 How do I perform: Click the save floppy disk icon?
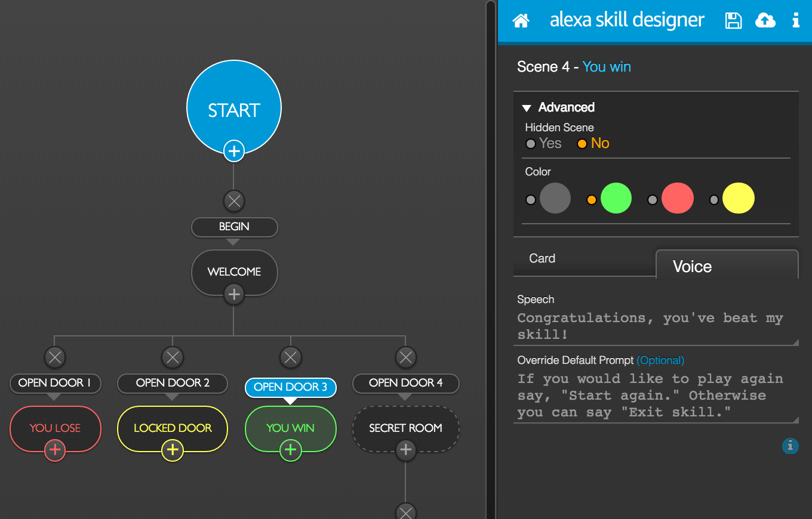pos(733,21)
